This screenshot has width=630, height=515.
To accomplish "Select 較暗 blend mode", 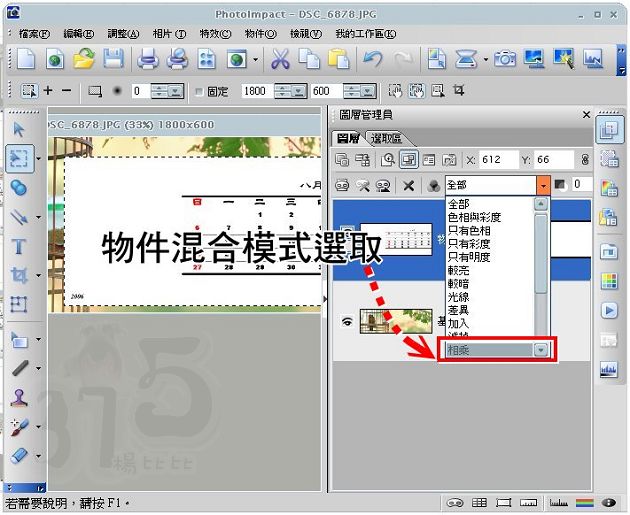I will (458, 284).
